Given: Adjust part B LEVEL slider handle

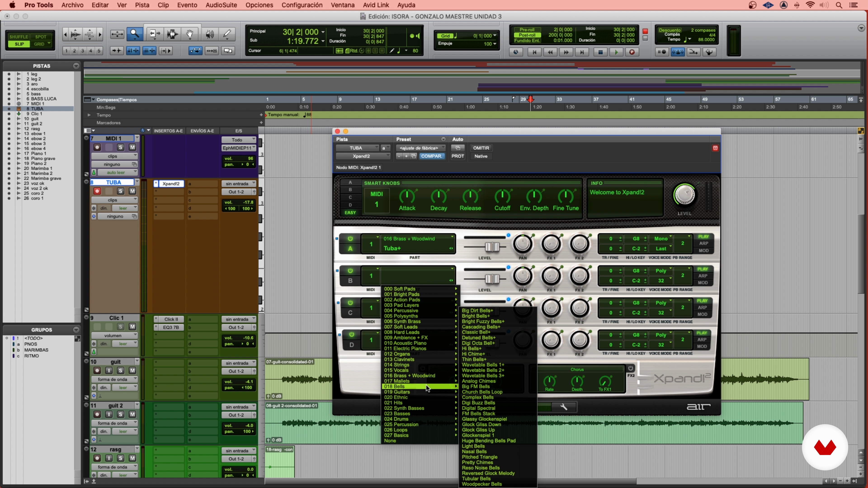Looking at the screenshot, I should (x=492, y=279).
